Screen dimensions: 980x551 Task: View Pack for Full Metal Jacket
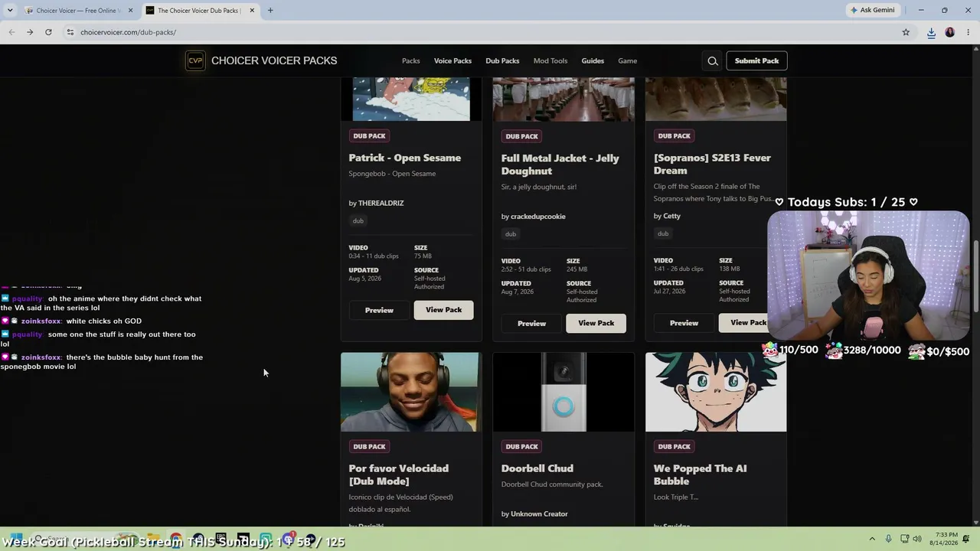pyautogui.click(x=596, y=323)
